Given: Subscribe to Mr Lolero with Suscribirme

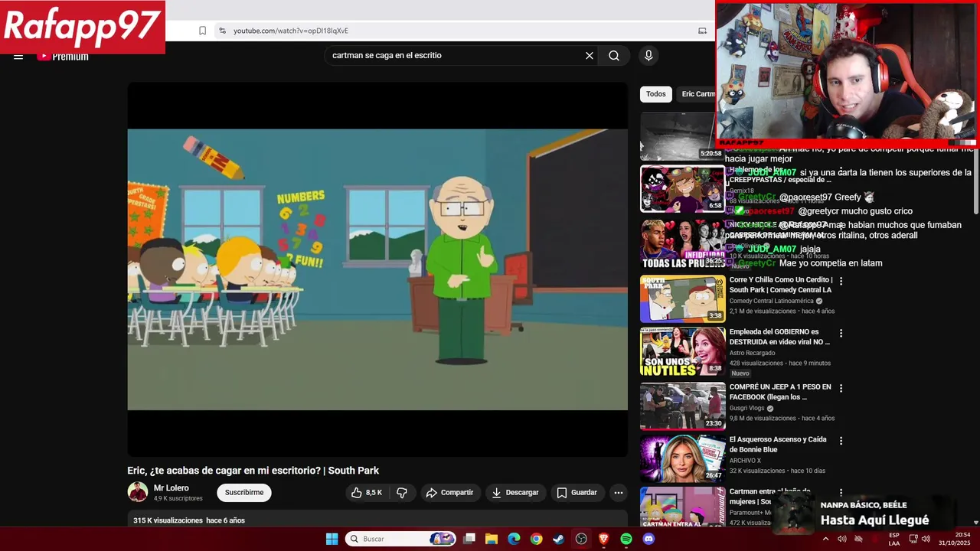Looking at the screenshot, I should (x=244, y=493).
